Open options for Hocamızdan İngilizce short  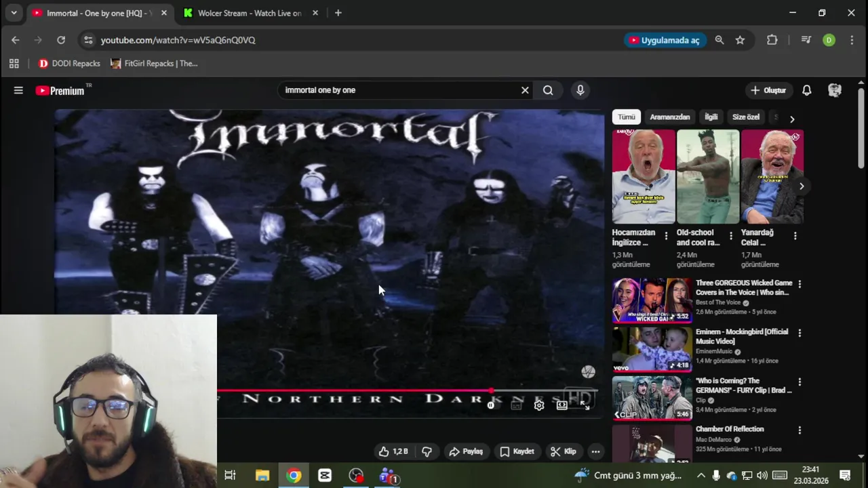click(666, 236)
